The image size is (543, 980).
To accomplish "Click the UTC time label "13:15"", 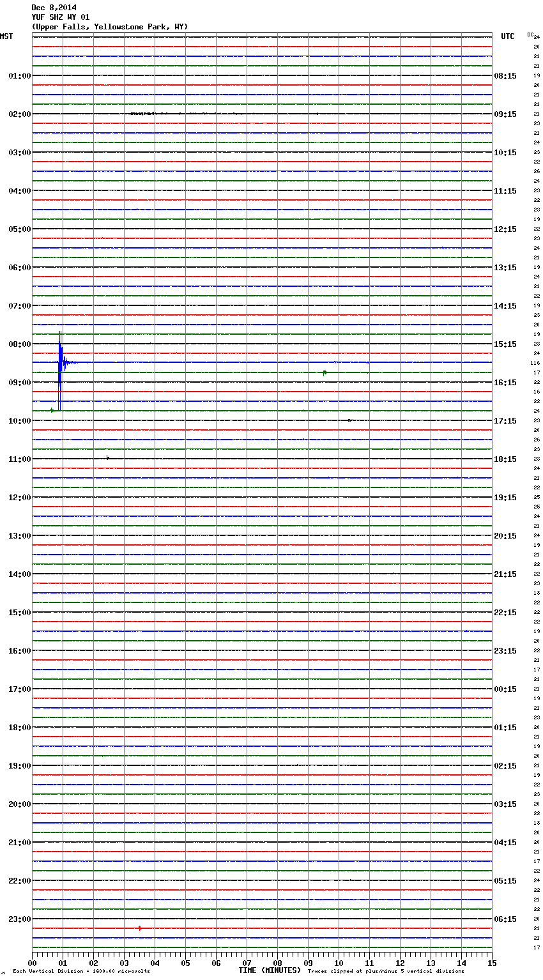I will pyautogui.click(x=505, y=268).
